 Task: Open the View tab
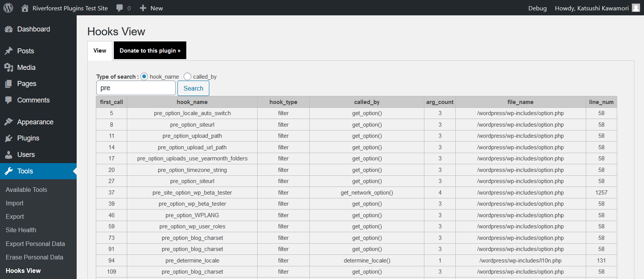click(x=100, y=51)
